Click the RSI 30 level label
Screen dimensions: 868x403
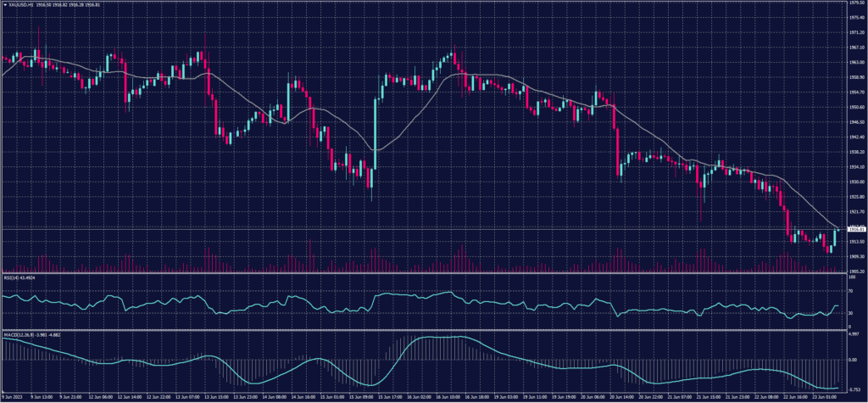[x=849, y=313]
